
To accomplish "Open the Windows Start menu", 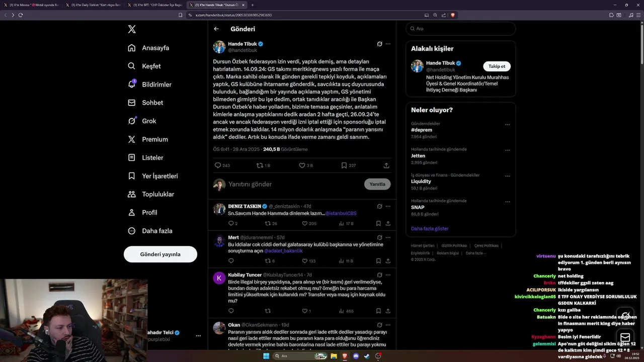I will (267, 356).
